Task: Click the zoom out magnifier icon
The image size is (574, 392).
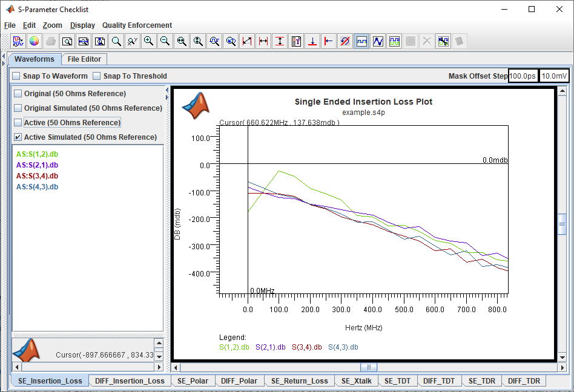Action: pos(165,41)
